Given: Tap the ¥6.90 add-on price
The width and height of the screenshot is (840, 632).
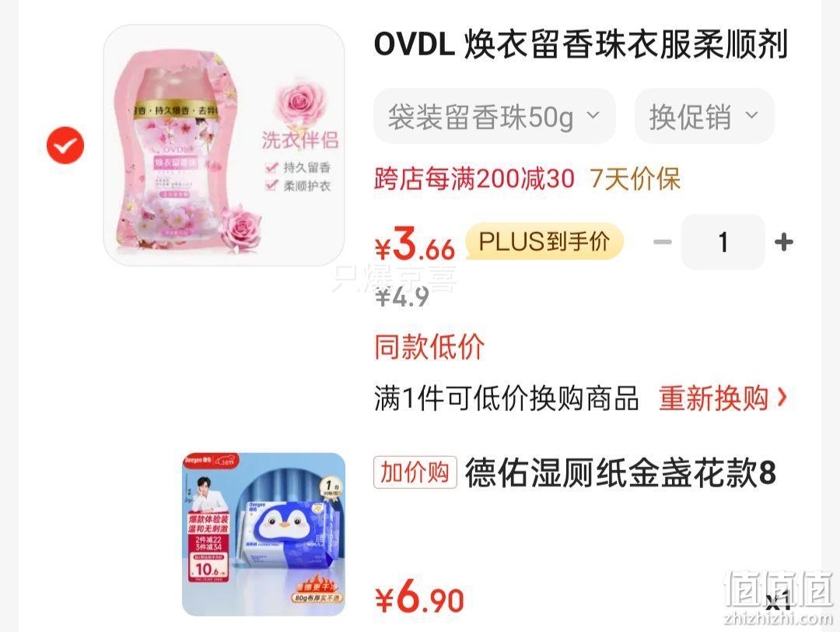Looking at the screenshot, I should coord(419,597).
